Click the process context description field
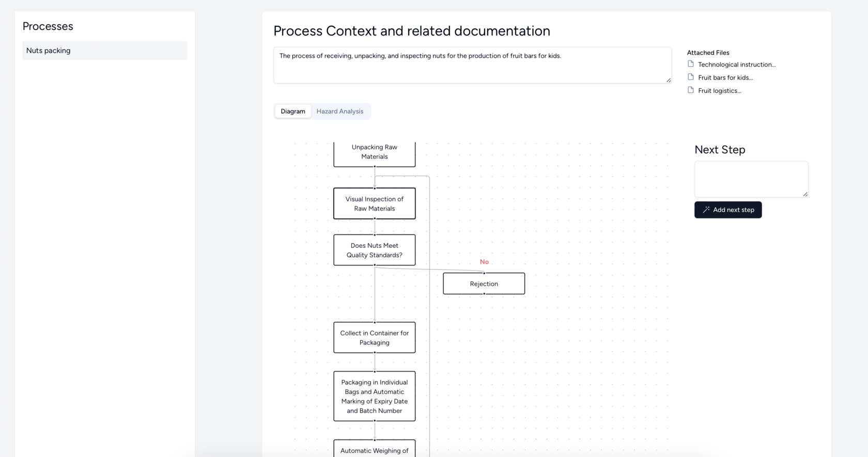This screenshot has width=868, height=457. coord(472,65)
